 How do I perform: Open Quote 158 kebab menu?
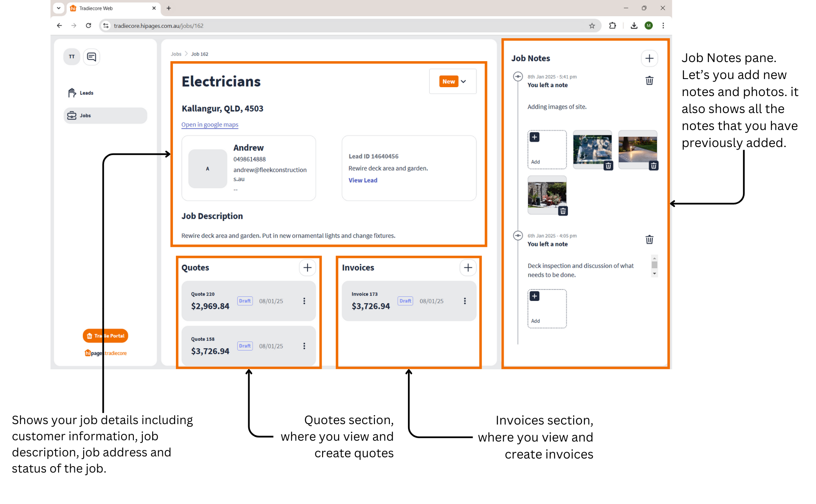[x=304, y=346]
